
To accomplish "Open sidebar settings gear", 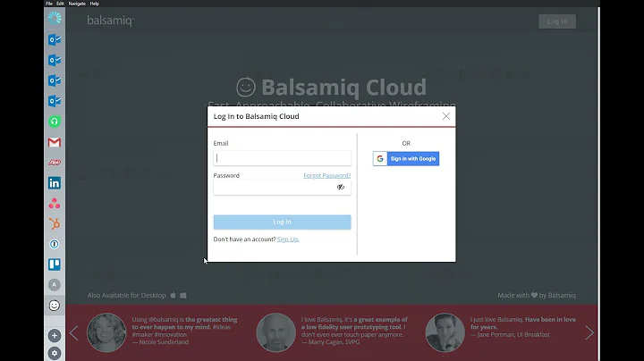I will pyautogui.click(x=55, y=353).
